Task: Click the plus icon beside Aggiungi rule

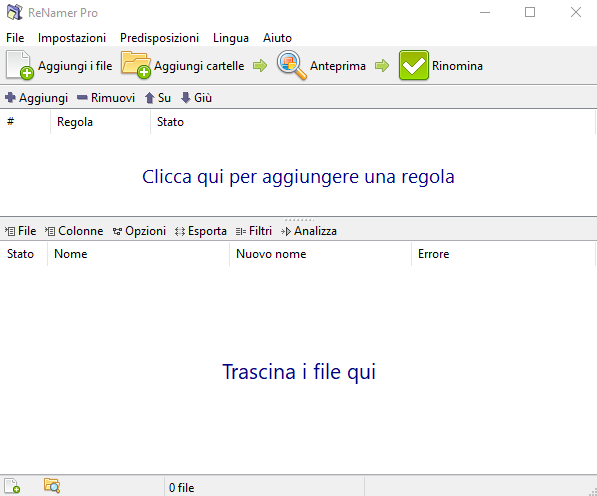Action: coord(10,98)
